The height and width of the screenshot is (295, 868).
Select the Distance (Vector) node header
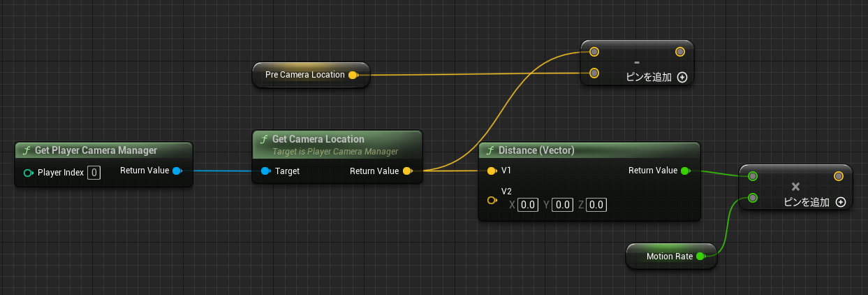[x=589, y=150]
